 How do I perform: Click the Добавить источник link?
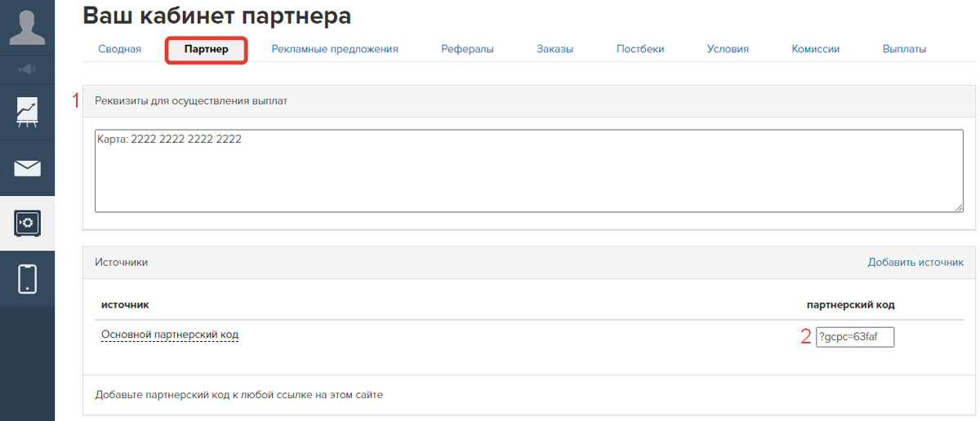[x=915, y=262]
